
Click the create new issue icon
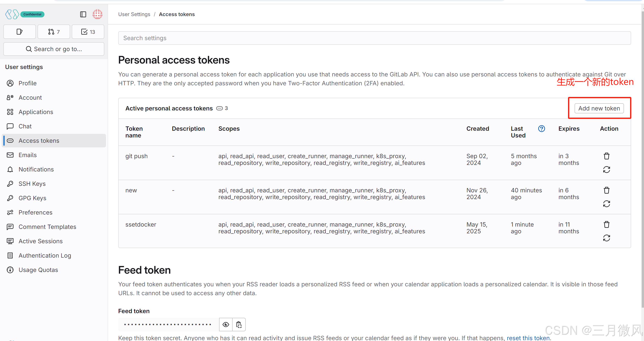click(19, 32)
